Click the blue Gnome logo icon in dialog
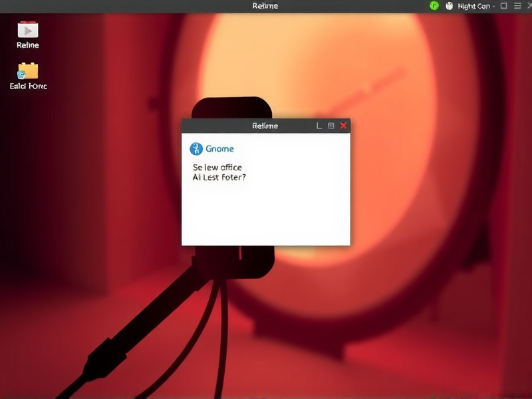 (196, 149)
